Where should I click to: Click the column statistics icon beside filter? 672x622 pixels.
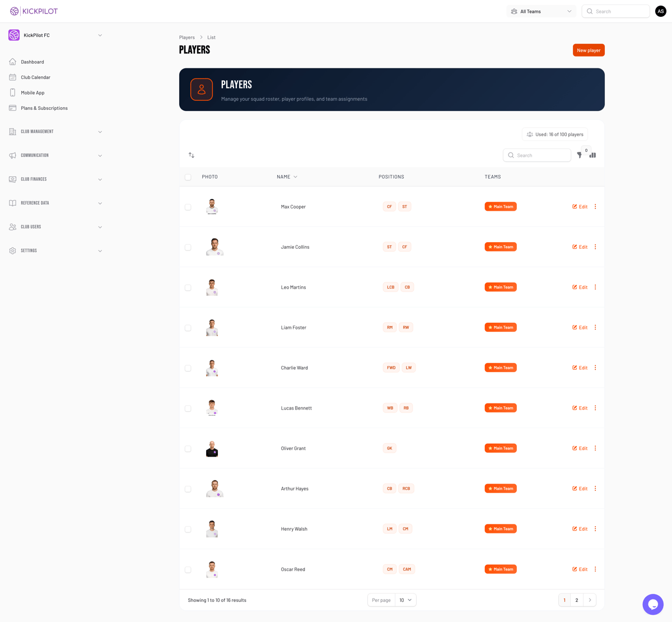592,155
